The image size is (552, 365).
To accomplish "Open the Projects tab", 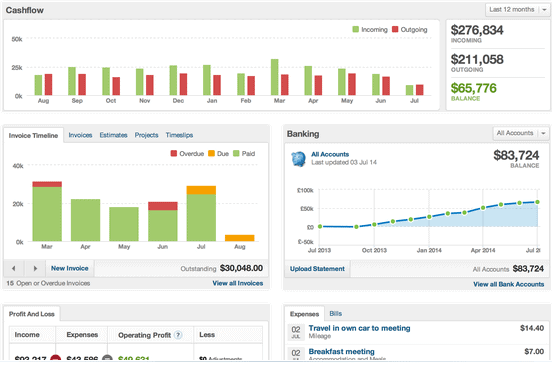I will pyautogui.click(x=146, y=135).
